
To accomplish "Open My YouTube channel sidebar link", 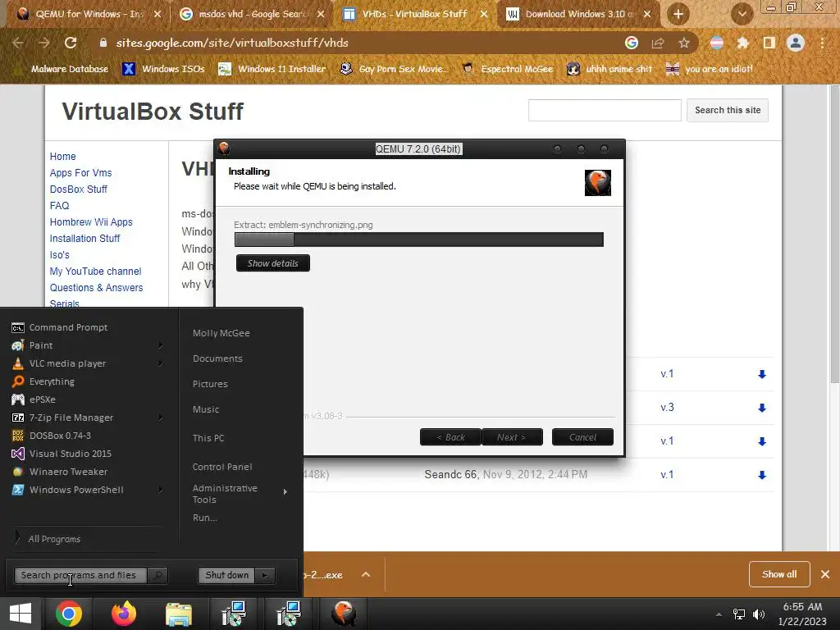I will (95, 271).
